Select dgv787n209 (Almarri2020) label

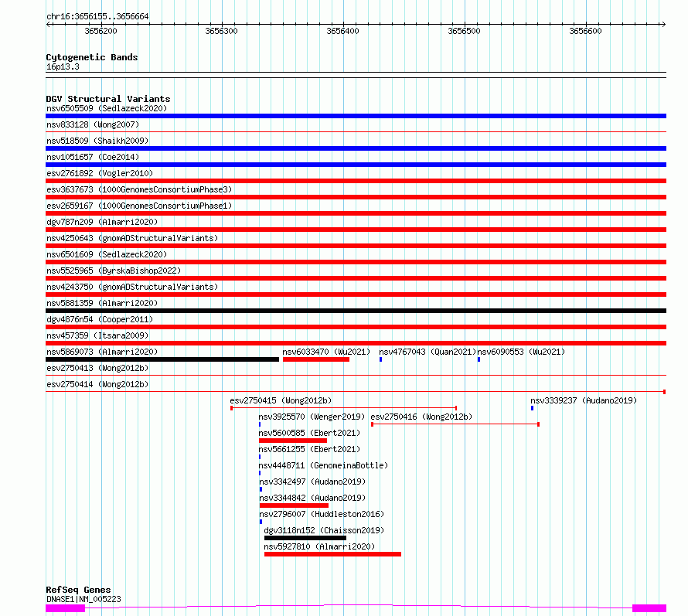102,222
